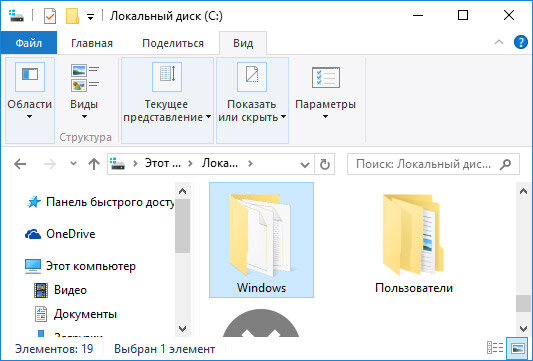Open Current view (Текущее представление) menu
This screenshot has width=533, height=361.
click(167, 100)
